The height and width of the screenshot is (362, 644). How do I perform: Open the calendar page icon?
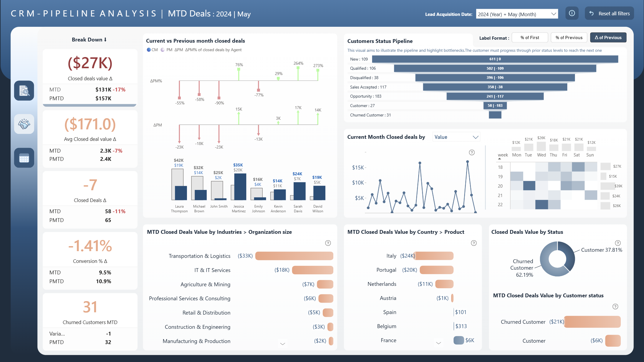pyautogui.click(x=24, y=158)
